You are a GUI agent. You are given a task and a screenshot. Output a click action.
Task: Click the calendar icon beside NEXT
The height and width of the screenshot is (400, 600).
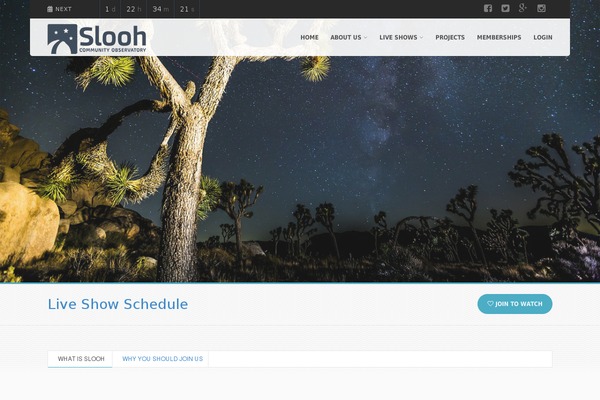pos(50,9)
